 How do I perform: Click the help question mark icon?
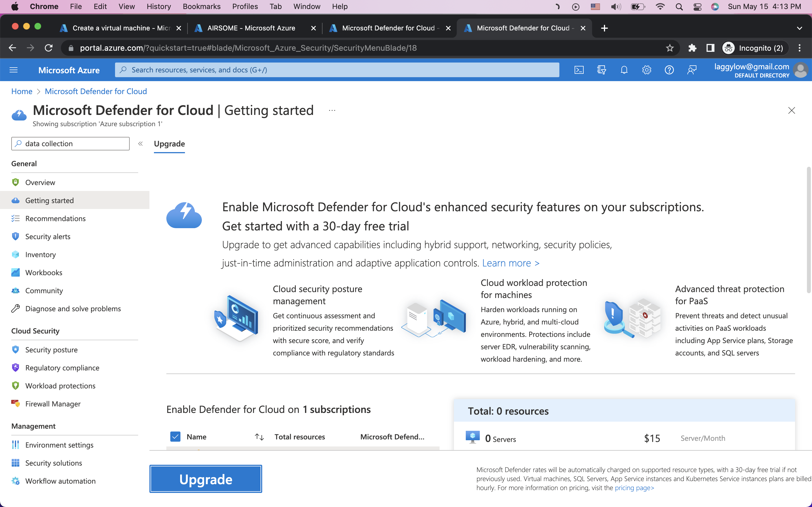(x=669, y=70)
